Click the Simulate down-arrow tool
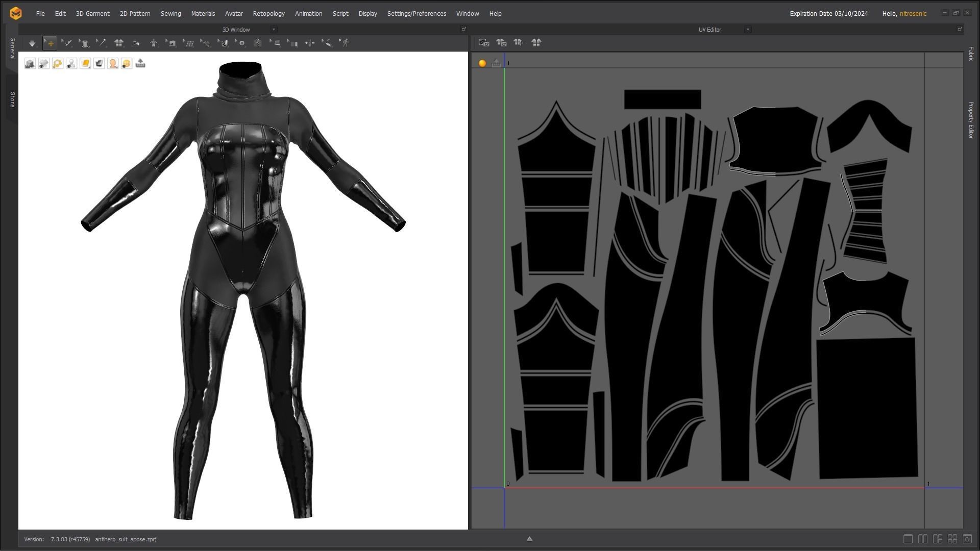 tap(32, 43)
